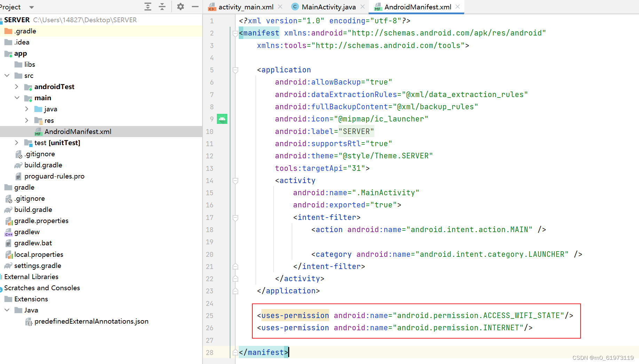Image resolution: width=639 pixels, height=364 pixels.
Task: Click the closing manifest tag on line 28
Action: click(x=263, y=353)
